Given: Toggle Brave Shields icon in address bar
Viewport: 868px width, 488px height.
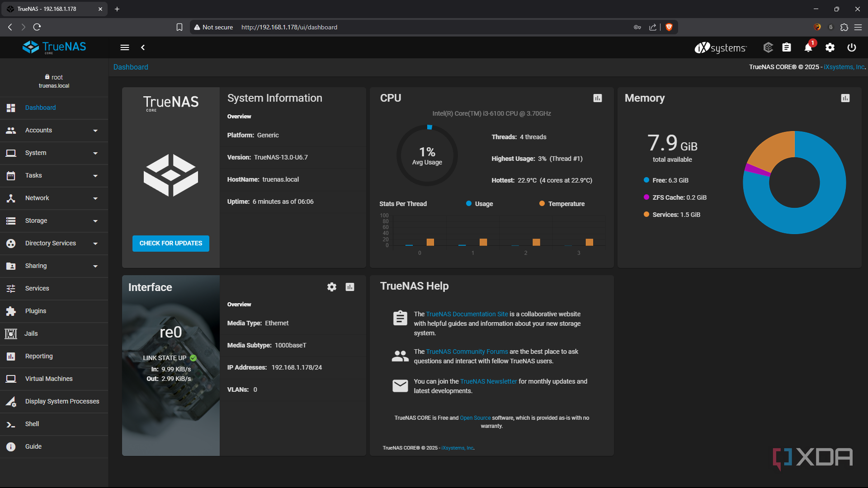Looking at the screenshot, I should (669, 27).
